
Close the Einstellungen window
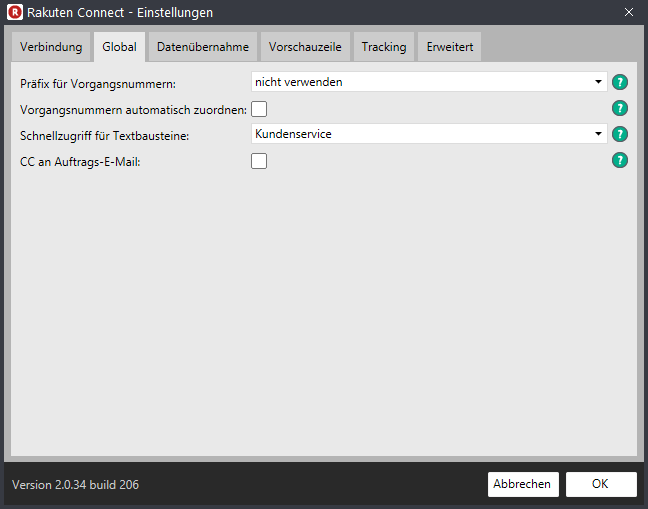pyautogui.click(x=629, y=12)
